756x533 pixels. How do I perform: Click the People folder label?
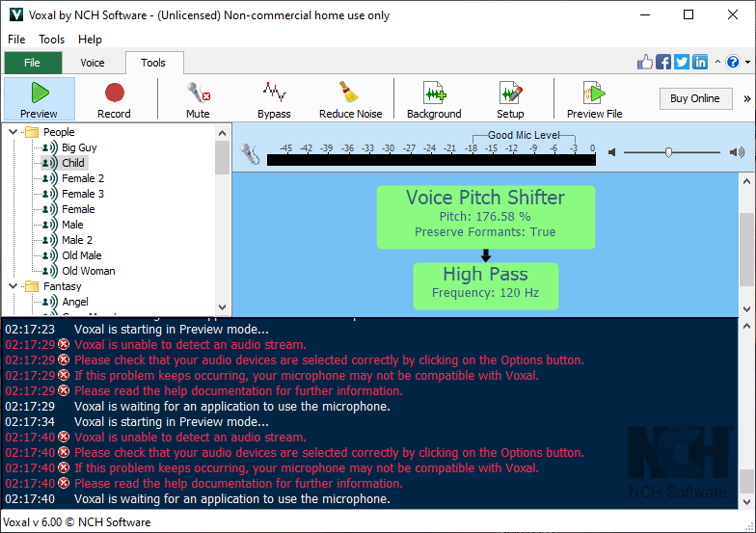59,132
